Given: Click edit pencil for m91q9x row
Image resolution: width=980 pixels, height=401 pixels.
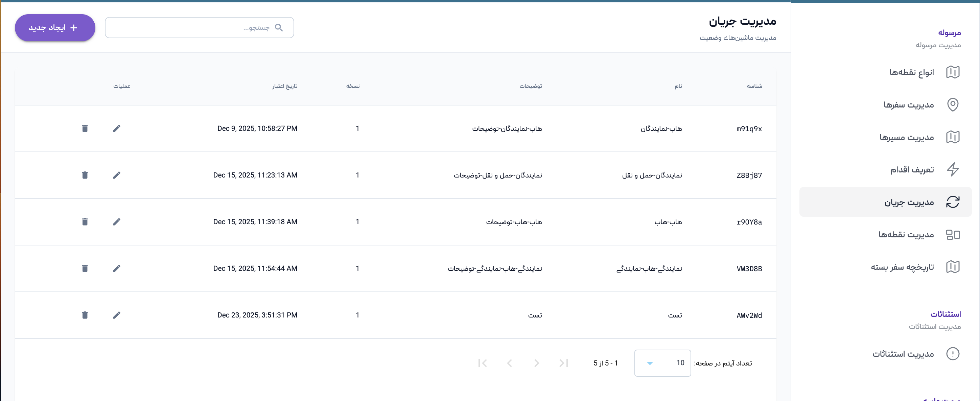Looking at the screenshot, I should click(117, 128).
